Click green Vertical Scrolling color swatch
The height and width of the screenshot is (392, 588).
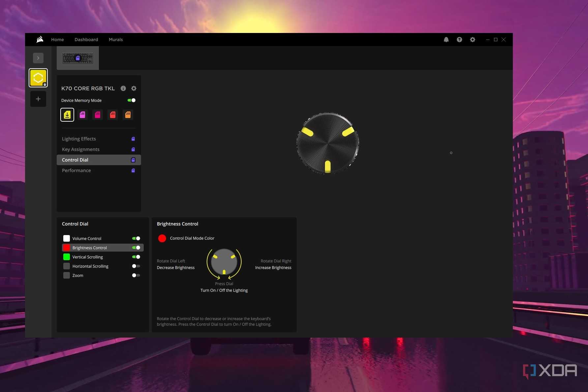(x=67, y=257)
